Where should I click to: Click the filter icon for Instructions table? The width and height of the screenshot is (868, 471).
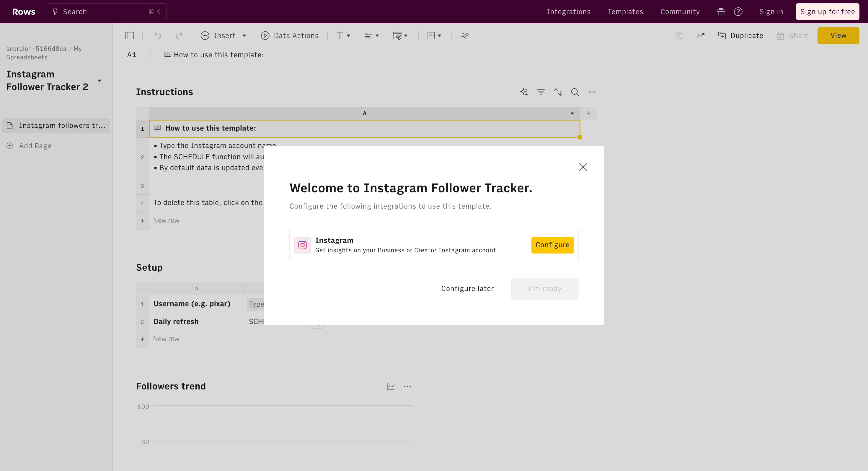541,92
